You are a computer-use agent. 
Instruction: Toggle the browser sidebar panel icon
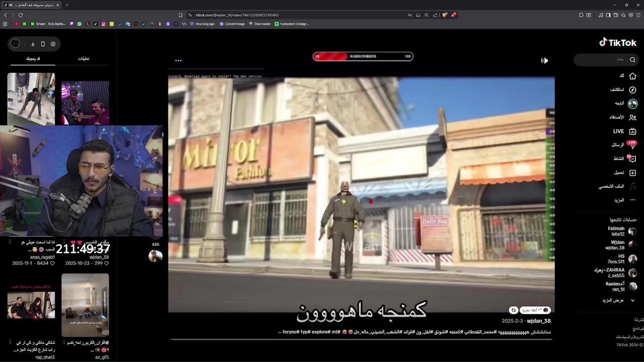608,15
